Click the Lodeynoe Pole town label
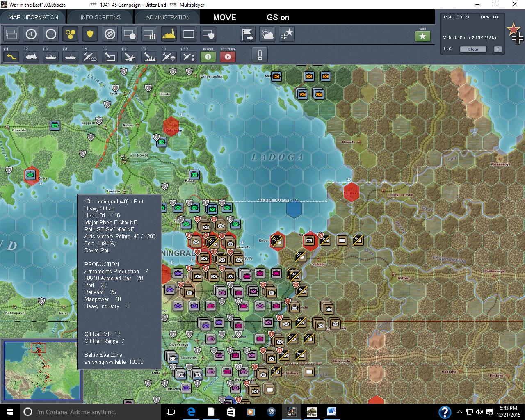525x420 pixels. [x=401, y=195]
